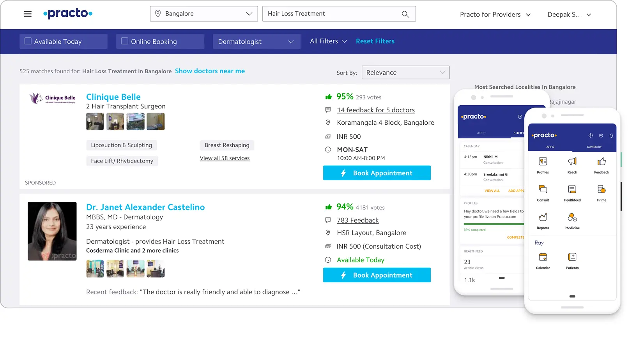The image size is (644, 343).
Task: Tap help icon on back phone header
Action: tap(520, 117)
